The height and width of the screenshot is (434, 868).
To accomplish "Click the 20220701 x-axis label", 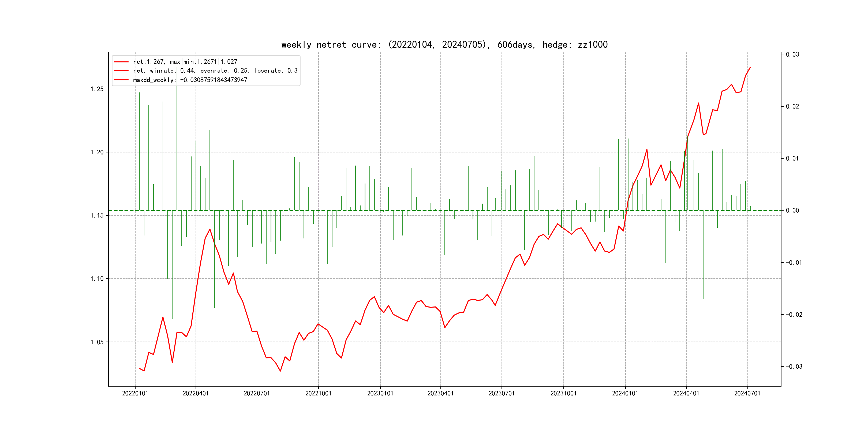I will (257, 393).
